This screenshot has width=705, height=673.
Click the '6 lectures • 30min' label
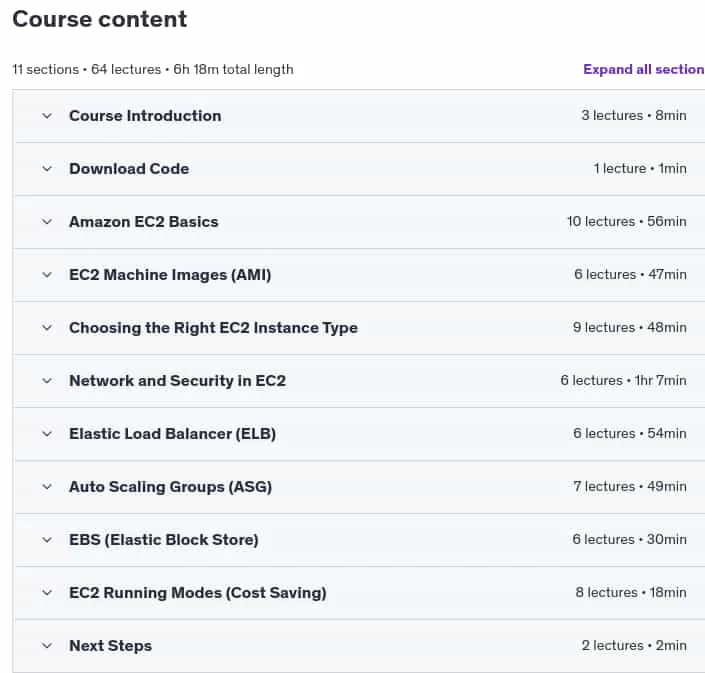629,539
